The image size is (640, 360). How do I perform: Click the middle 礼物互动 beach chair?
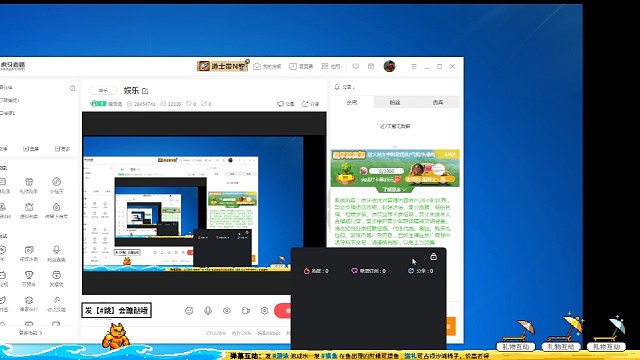(x=561, y=333)
